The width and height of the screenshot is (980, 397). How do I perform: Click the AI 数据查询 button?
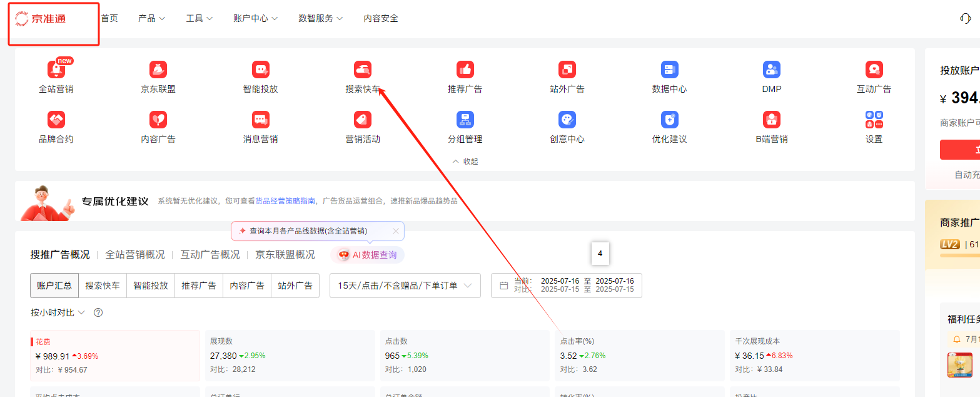368,255
